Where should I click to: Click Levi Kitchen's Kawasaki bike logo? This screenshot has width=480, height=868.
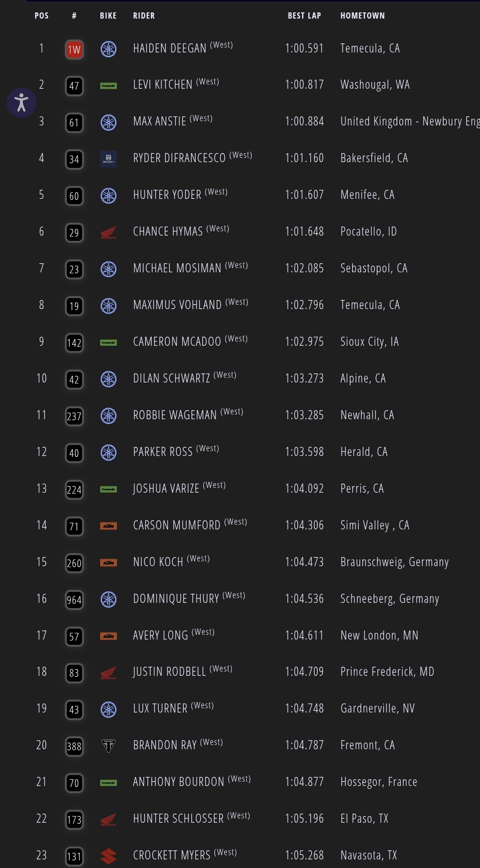(x=108, y=86)
